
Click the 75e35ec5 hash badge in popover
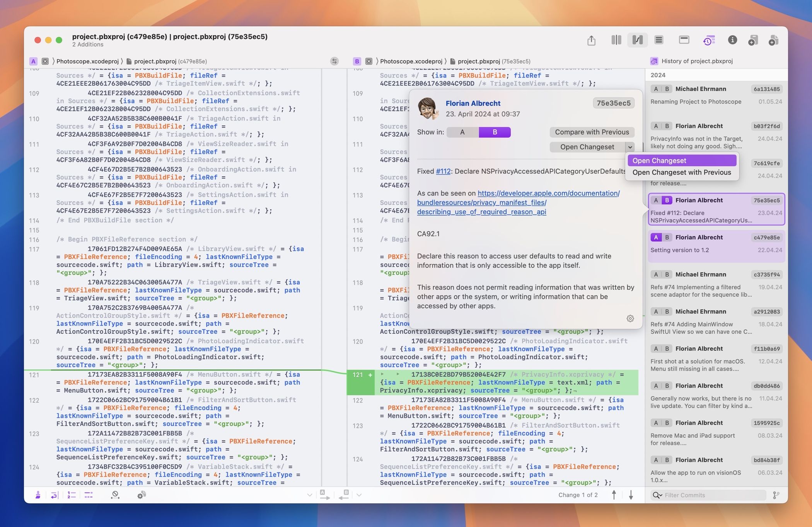point(614,103)
